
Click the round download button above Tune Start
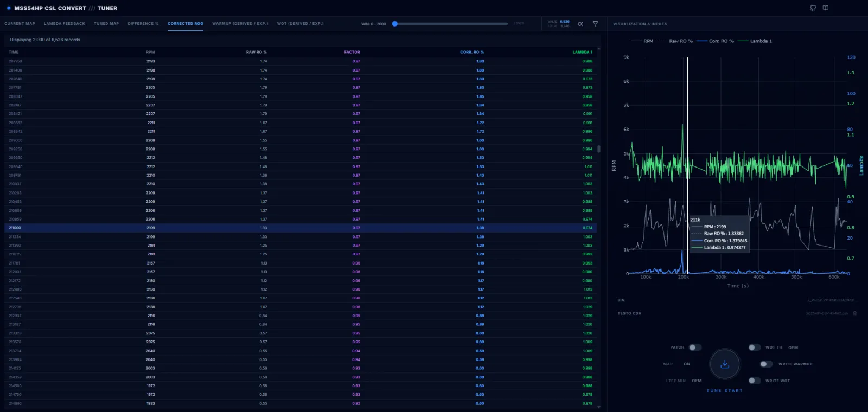(725, 364)
